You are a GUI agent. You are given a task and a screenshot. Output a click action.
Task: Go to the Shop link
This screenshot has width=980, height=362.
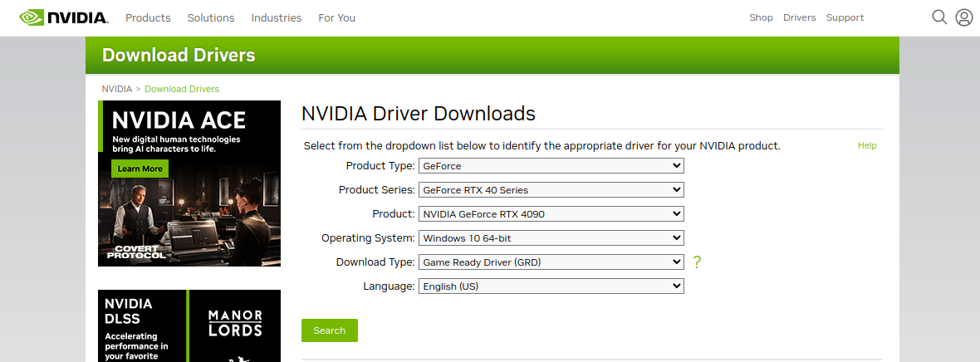pyautogui.click(x=762, y=17)
